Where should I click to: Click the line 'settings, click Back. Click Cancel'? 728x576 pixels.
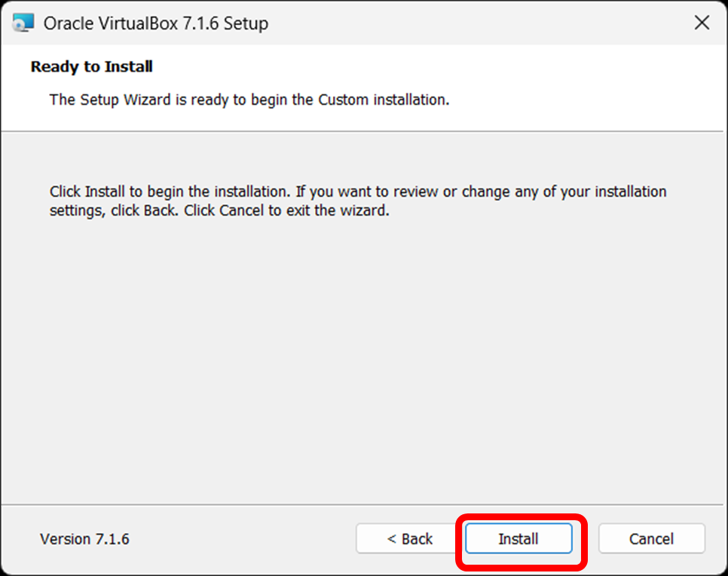tap(219, 211)
